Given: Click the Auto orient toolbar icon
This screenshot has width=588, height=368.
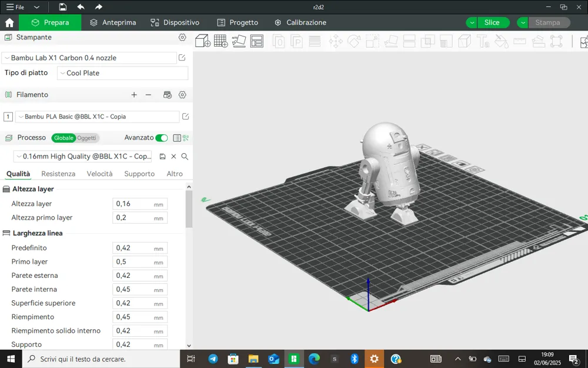Looking at the screenshot, I should 239,41.
